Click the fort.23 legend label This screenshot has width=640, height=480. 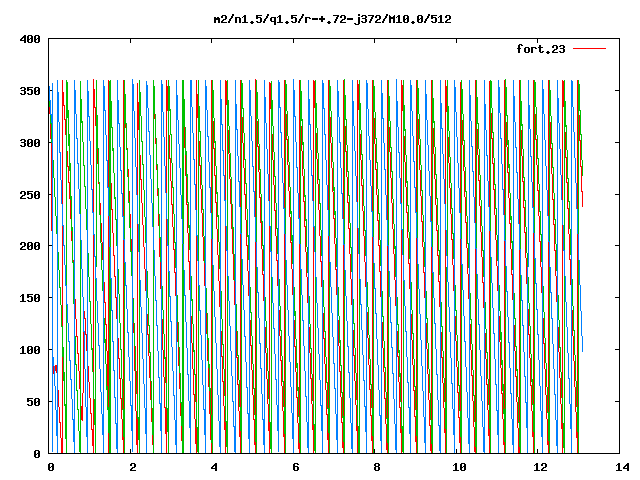tap(541, 49)
